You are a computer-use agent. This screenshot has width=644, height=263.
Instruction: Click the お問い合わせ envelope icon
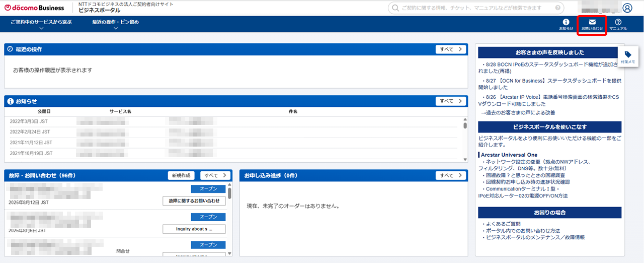[x=592, y=25]
